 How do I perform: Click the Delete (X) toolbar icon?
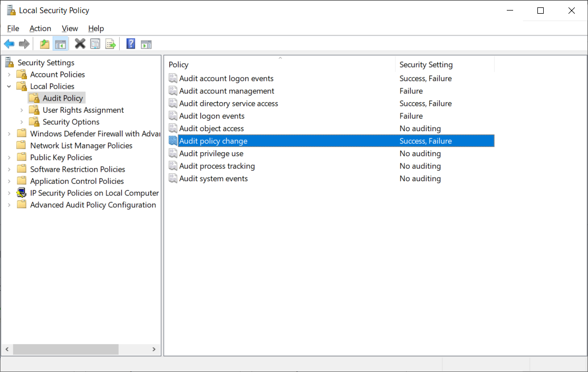tap(80, 44)
